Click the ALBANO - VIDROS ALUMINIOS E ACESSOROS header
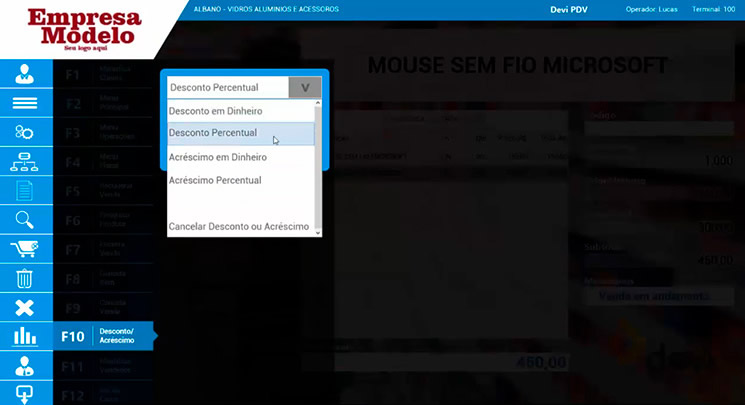Screen dimensions: 745x405 tap(266, 9)
